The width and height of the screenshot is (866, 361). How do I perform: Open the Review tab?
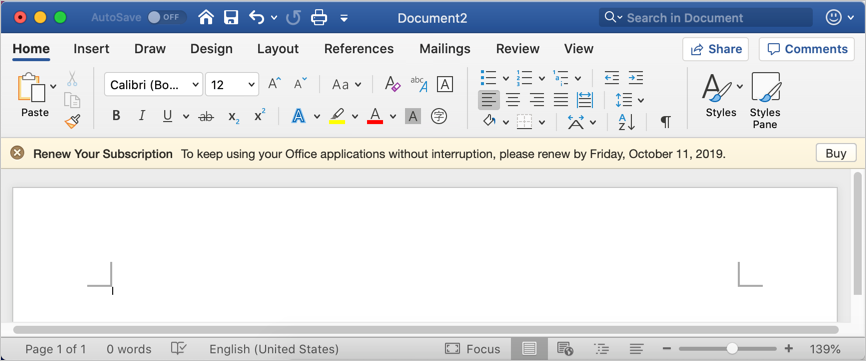[518, 49]
